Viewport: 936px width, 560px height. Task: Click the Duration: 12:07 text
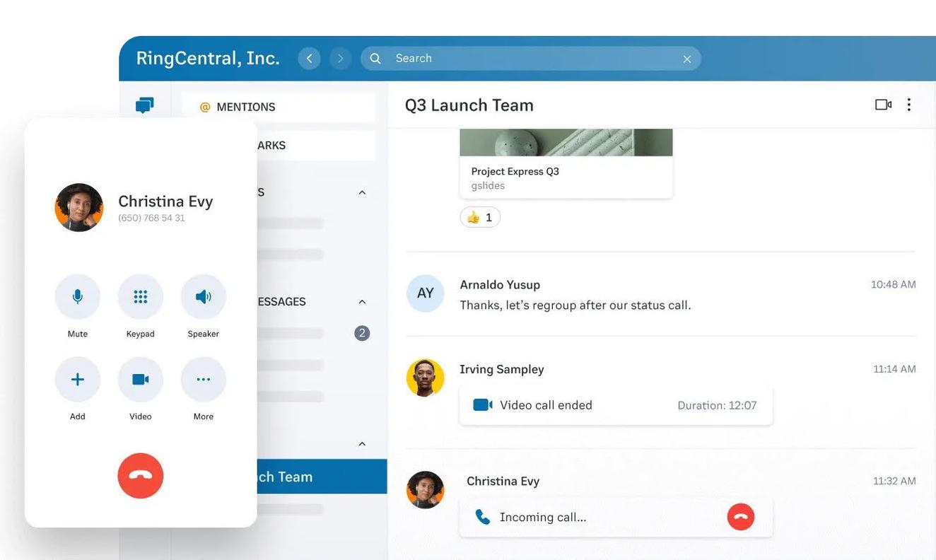tap(717, 405)
